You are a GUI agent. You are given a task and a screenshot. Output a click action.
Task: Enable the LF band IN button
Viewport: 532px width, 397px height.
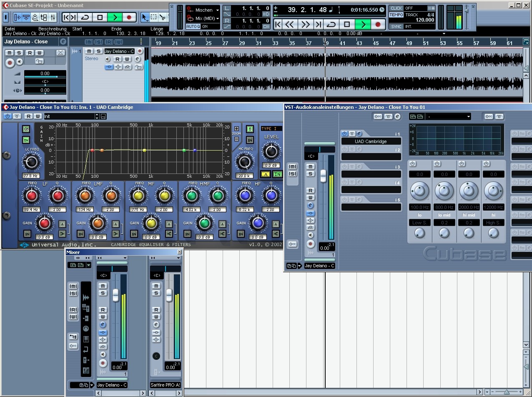27,234
